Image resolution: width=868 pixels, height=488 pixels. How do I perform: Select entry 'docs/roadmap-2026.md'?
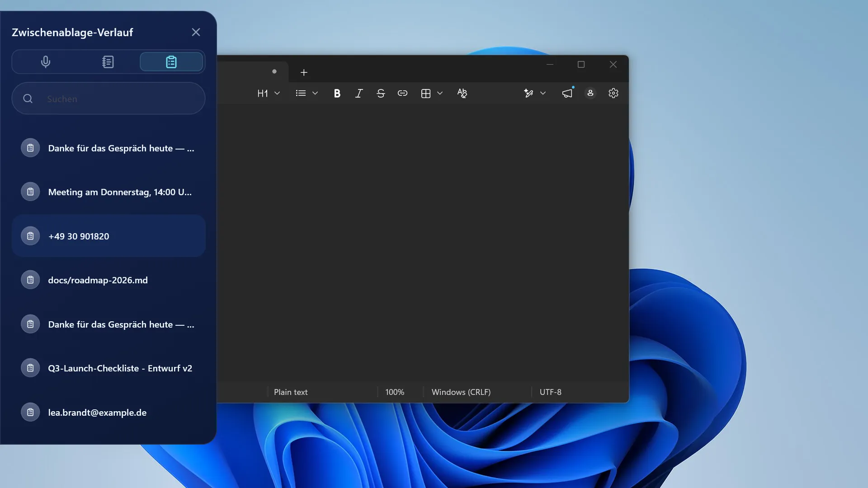[108, 280]
